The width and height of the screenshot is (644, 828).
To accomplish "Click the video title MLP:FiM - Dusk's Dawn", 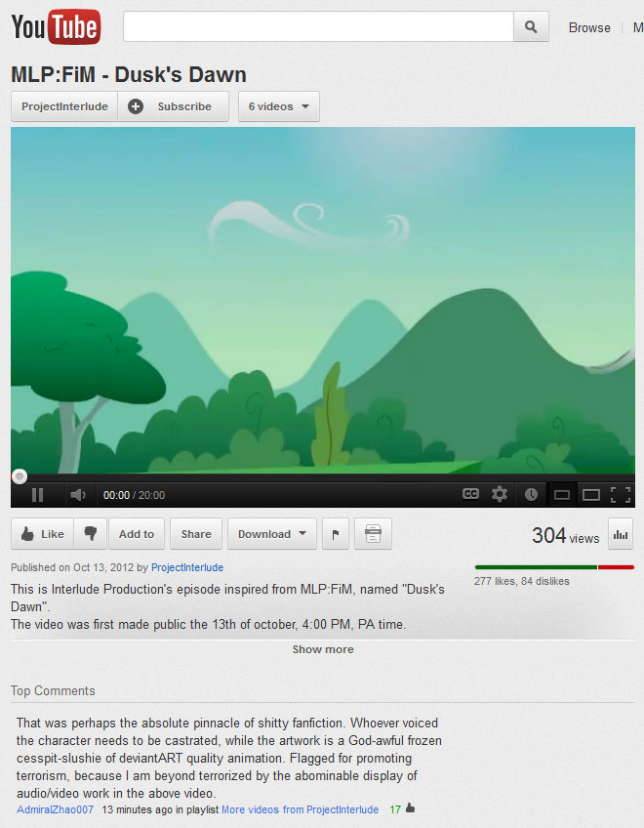I will 129,74.
